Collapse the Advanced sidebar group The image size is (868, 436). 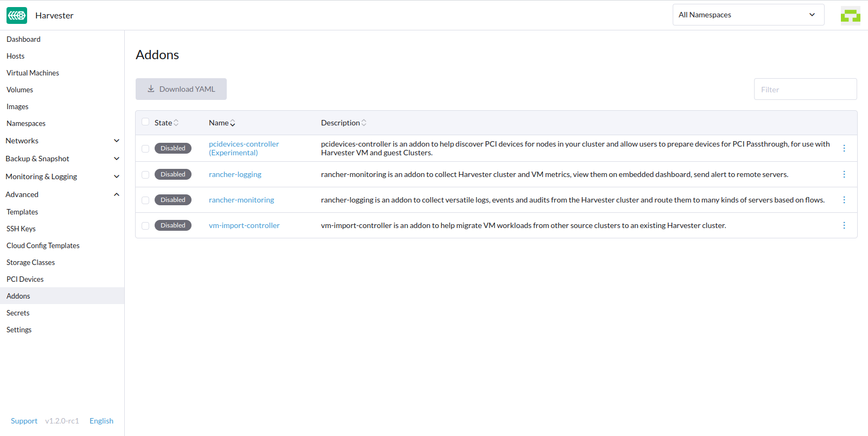tap(62, 194)
